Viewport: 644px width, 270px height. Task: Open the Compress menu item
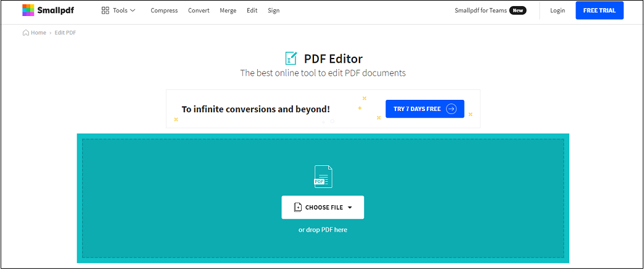click(164, 10)
